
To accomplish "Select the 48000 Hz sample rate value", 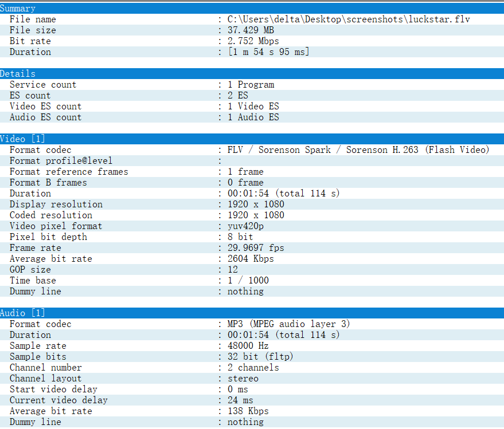I will 248,346.
